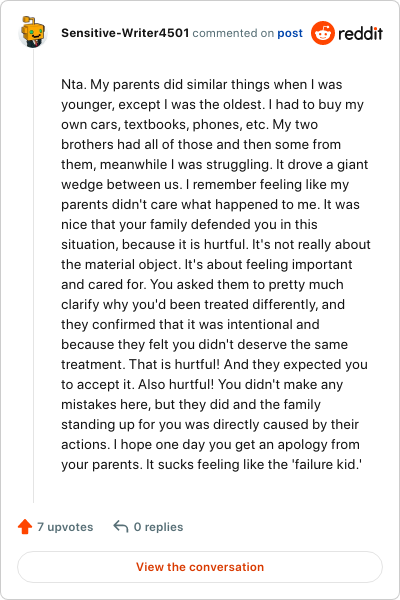Viewport: 400px width, 600px height.
Task: Click the reddit wordmark text
Action: coord(360,34)
